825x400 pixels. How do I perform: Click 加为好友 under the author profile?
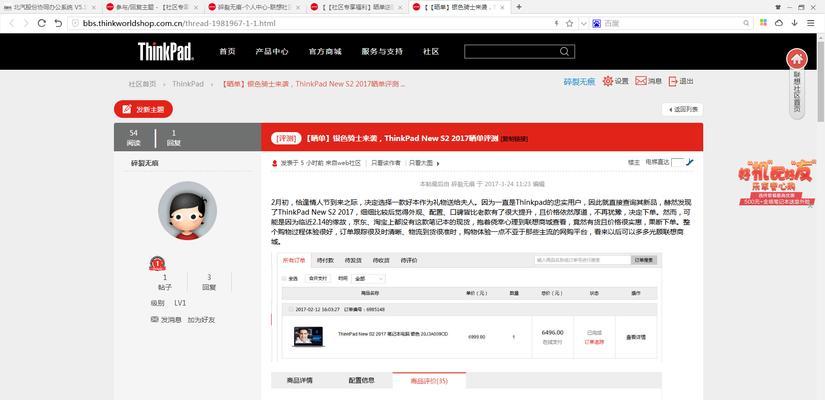point(201,319)
